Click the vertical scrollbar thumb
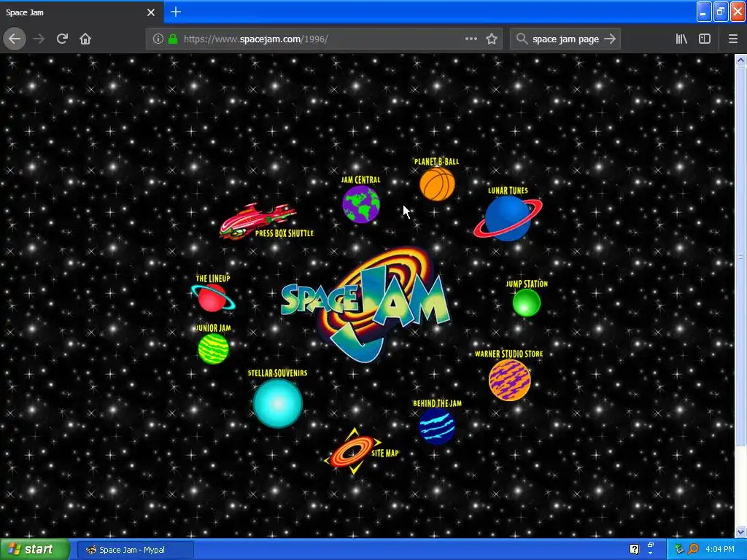The width and height of the screenshot is (747, 560). coord(740,256)
